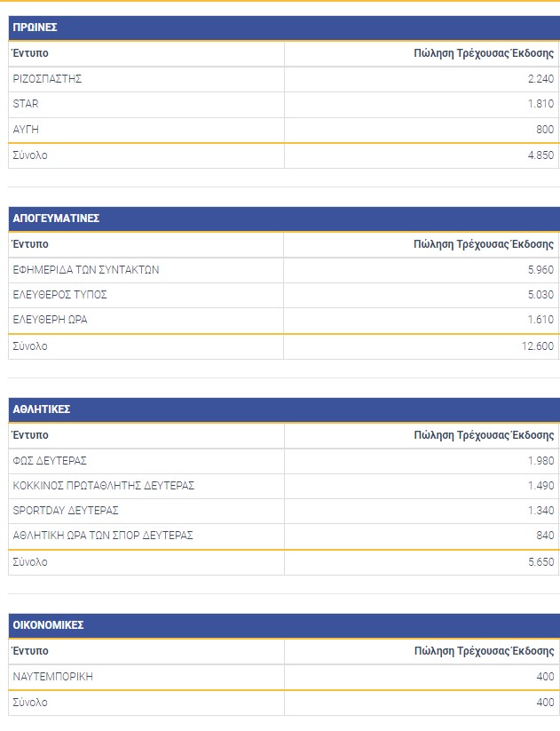The image size is (560, 731).
Task: Click the Πώληση Τρέχουσας Έκδοσης header under ΠΡΩΙΝΕΣ
Action: (x=484, y=53)
